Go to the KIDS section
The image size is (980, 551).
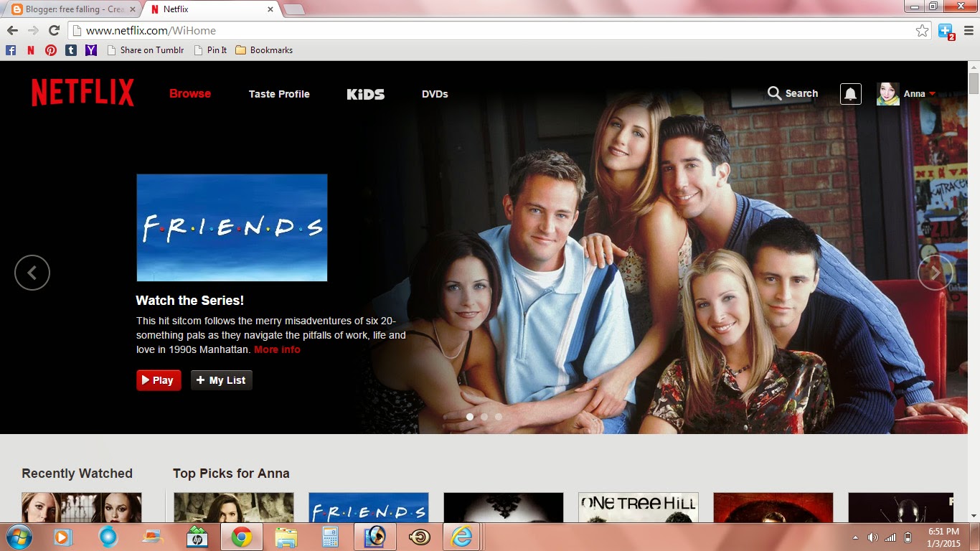366,94
